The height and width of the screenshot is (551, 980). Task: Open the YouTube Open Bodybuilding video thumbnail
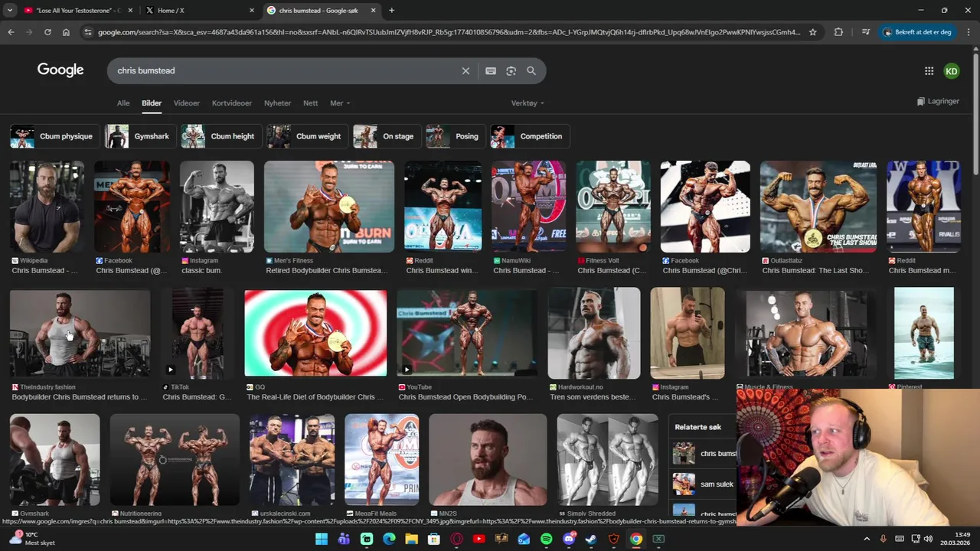tap(467, 333)
